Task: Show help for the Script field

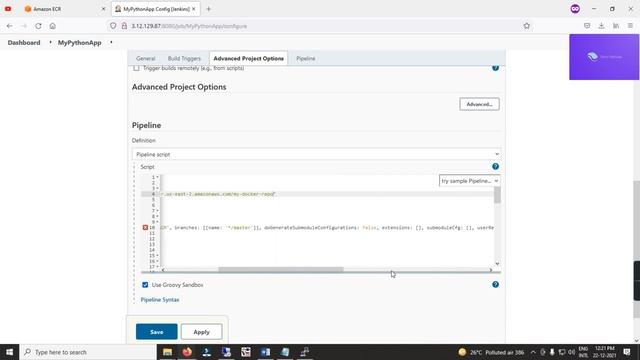Action: [495, 167]
